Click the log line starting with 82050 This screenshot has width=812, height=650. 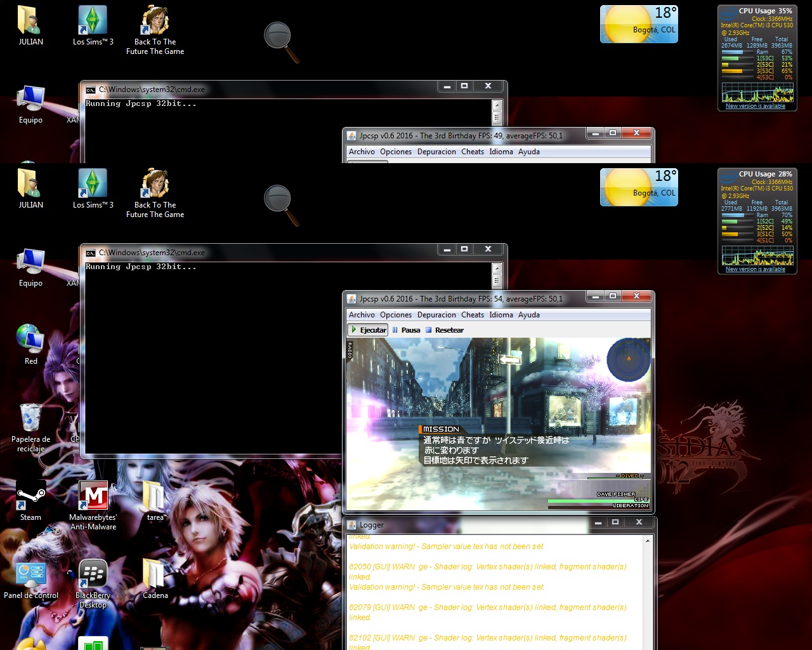click(488, 571)
